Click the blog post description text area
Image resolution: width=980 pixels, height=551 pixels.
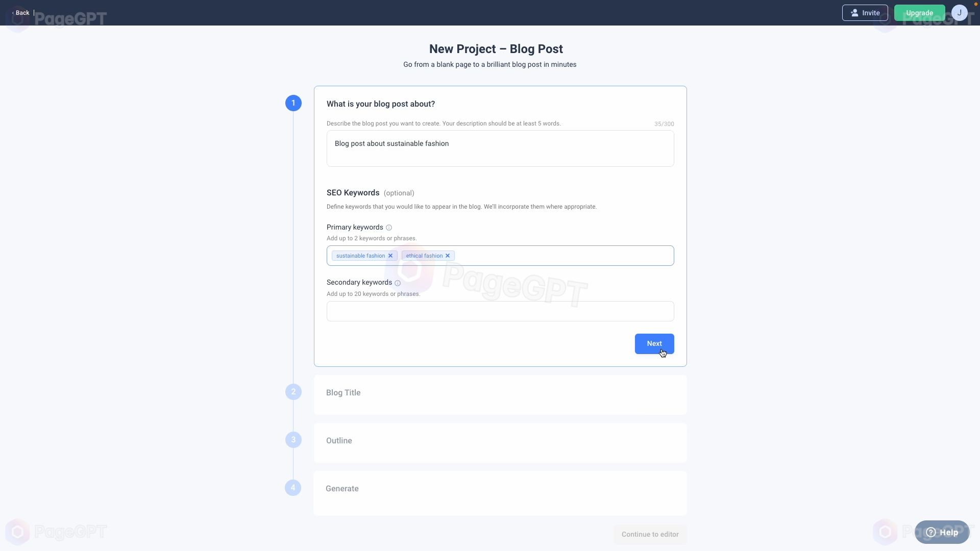500,148
